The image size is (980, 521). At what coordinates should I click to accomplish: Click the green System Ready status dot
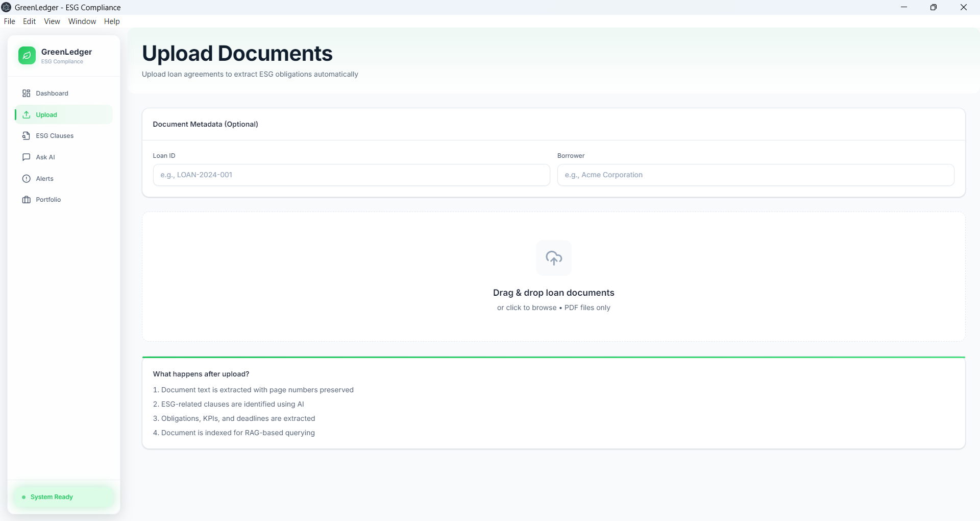[x=23, y=497]
